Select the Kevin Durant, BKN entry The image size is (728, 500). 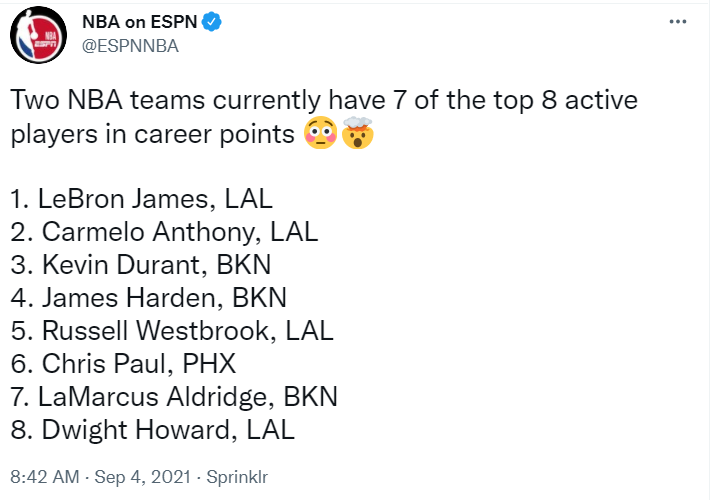point(141,265)
